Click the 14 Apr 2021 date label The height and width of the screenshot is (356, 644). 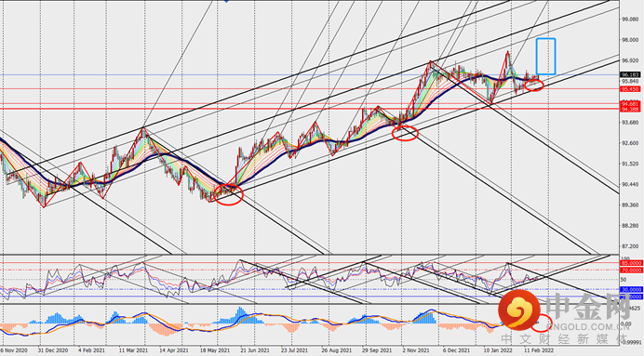174,350
